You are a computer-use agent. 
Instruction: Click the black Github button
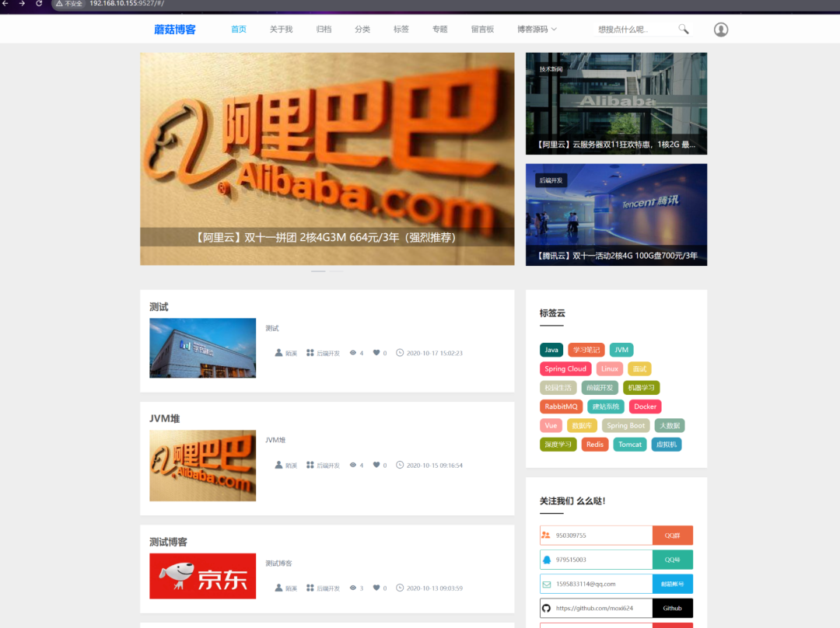tap(672, 609)
